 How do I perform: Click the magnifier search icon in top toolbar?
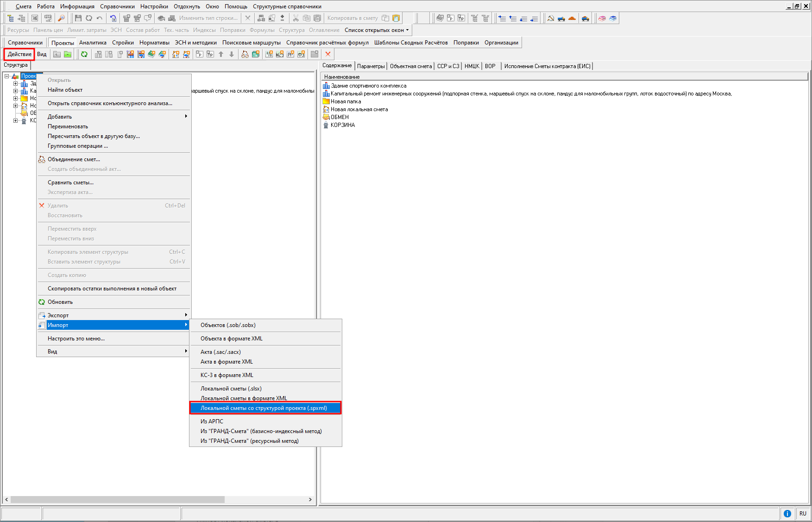61,18
